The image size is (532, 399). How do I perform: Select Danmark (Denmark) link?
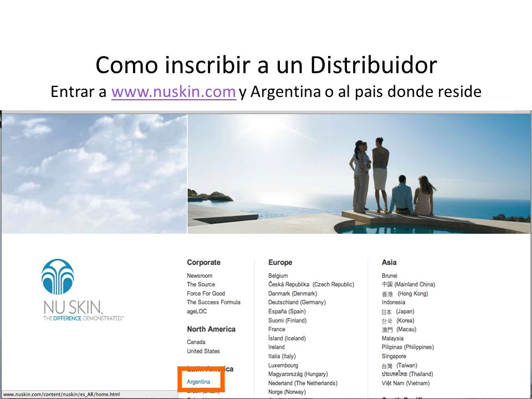(x=293, y=294)
